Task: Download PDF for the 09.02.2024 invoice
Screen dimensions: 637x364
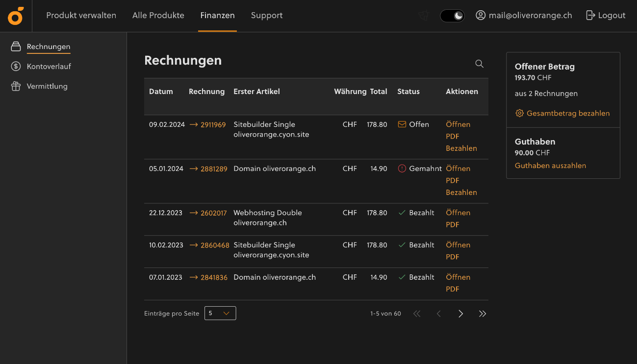Action: pos(453,136)
